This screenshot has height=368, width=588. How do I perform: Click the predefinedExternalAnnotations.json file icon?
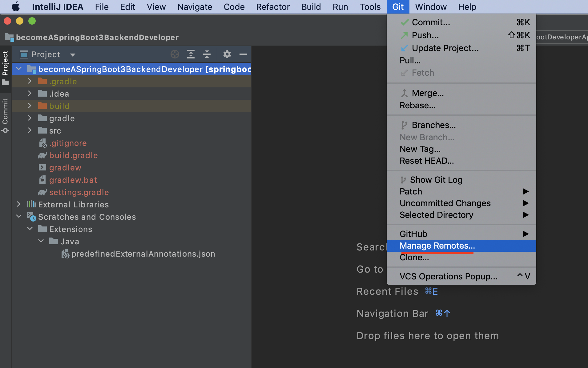(x=65, y=254)
